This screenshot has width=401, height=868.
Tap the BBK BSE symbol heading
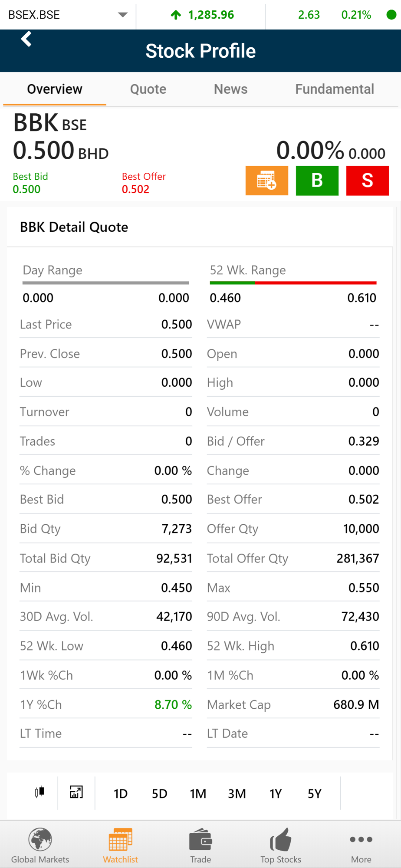(50, 122)
